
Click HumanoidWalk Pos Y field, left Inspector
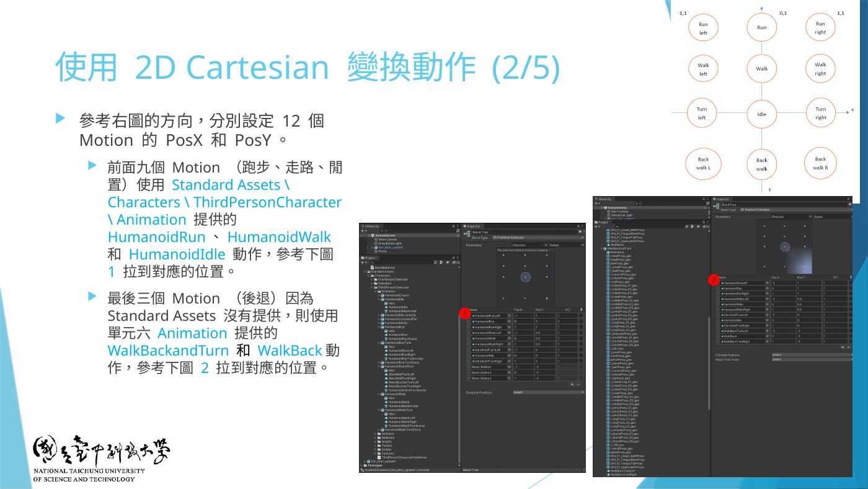545,338
